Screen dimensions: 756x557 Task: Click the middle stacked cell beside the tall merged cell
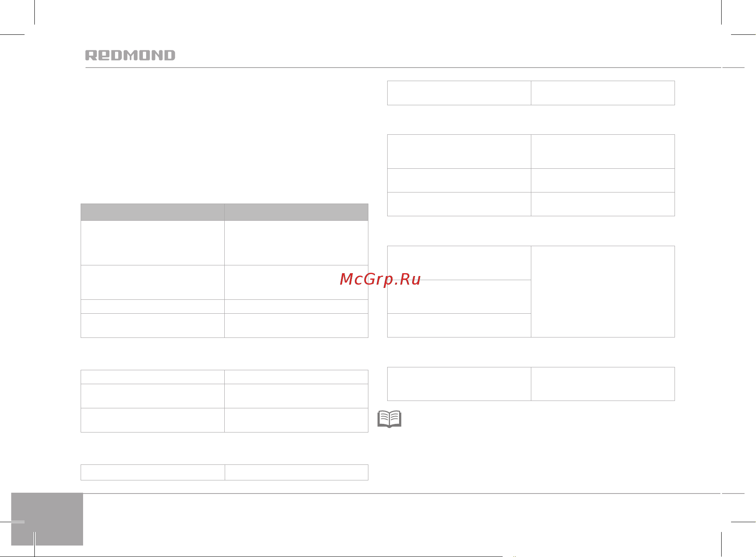click(x=459, y=297)
